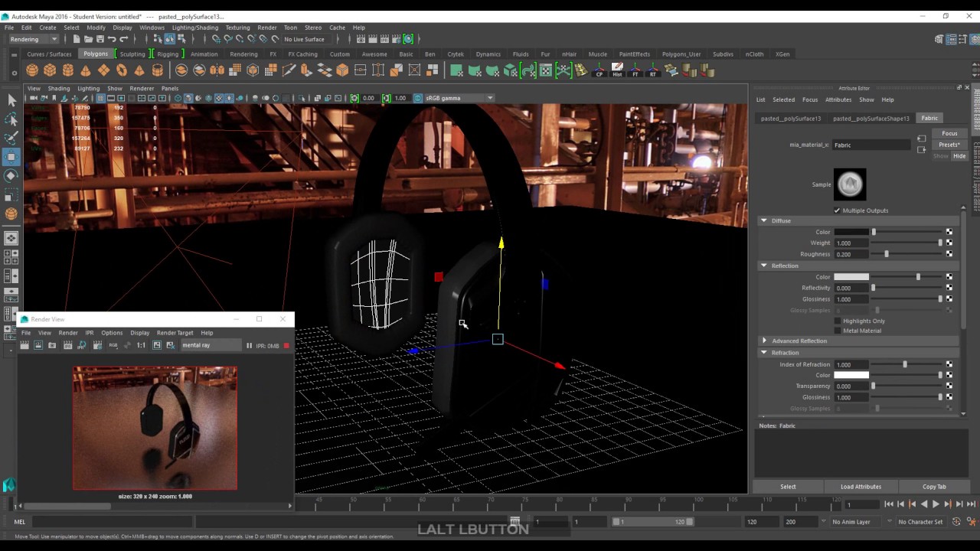Create a polygon pyramid from the shelf
Viewport: 980px width, 551px height.
click(139, 70)
